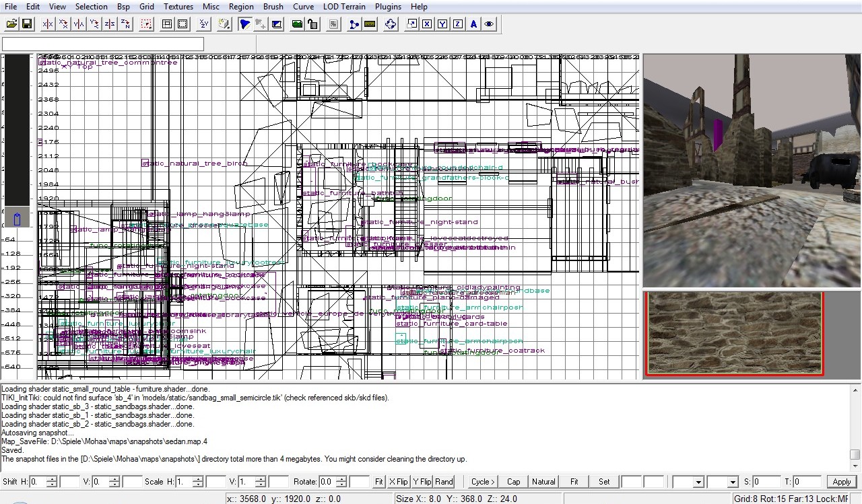
Task: Click the Save floppy disk icon
Action: pos(27,24)
